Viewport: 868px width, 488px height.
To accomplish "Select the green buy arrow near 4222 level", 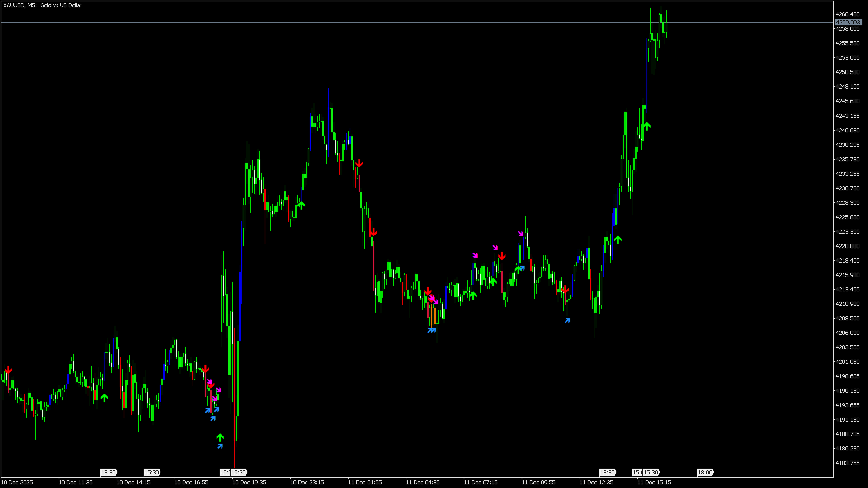I will [618, 239].
